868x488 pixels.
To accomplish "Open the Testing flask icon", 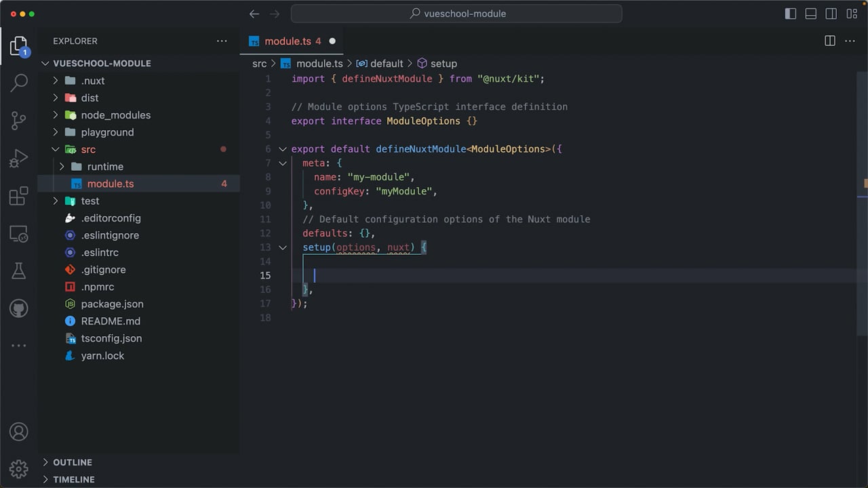I will (x=18, y=271).
